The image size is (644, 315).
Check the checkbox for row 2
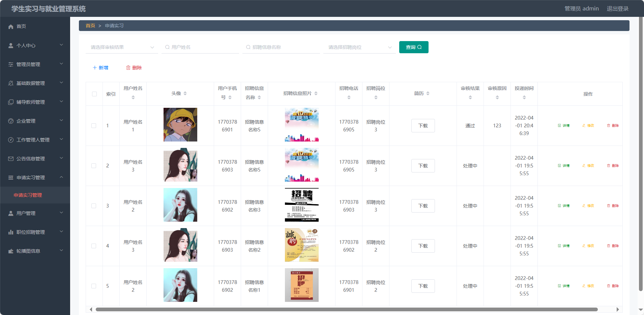tap(94, 166)
